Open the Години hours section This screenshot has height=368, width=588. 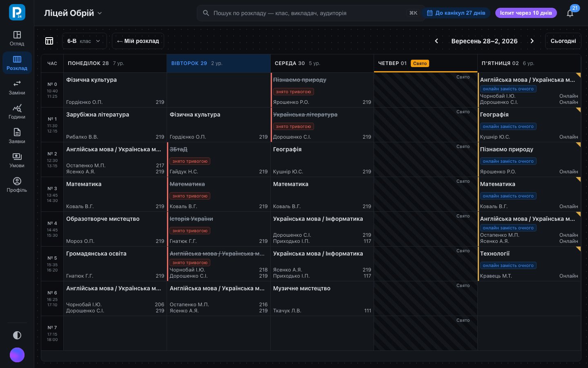click(17, 112)
